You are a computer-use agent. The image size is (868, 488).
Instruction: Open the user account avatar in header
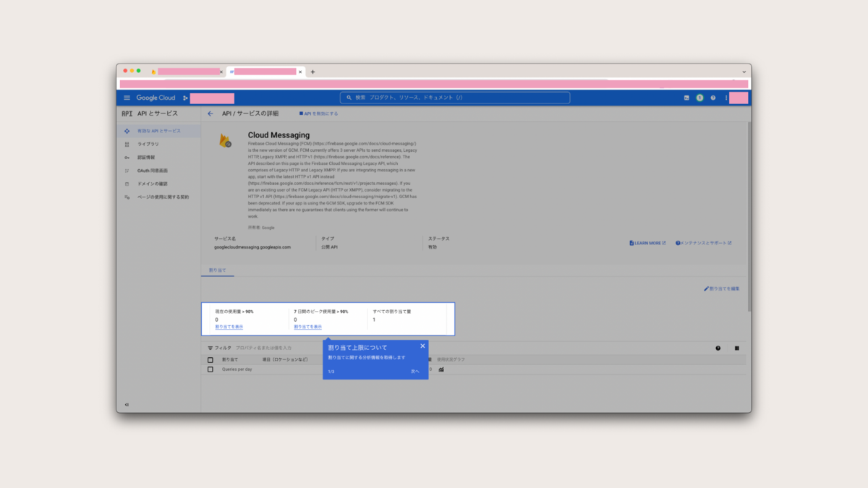[x=739, y=98]
